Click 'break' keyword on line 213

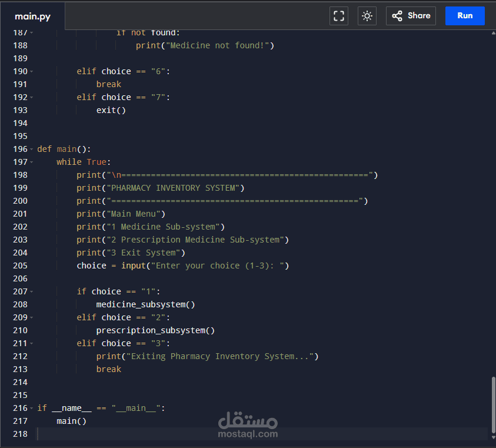point(108,369)
